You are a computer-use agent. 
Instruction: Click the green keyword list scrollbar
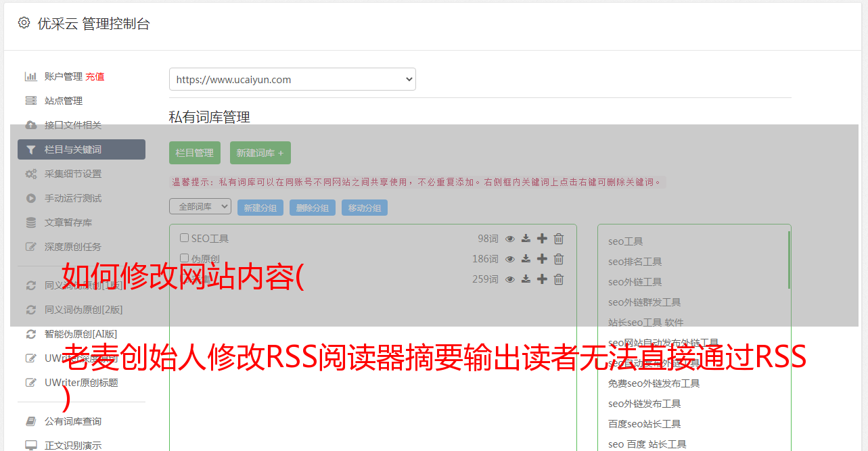tap(789, 260)
